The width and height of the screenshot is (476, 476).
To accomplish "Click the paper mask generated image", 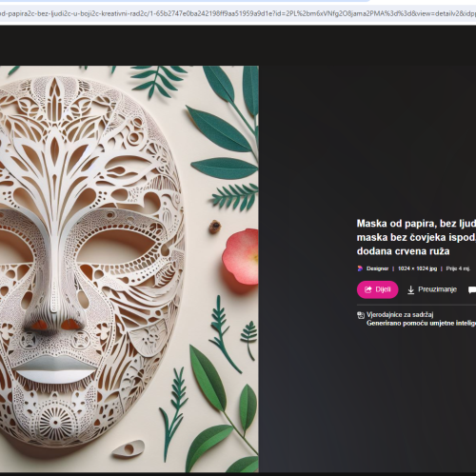I will pyautogui.click(x=129, y=268).
